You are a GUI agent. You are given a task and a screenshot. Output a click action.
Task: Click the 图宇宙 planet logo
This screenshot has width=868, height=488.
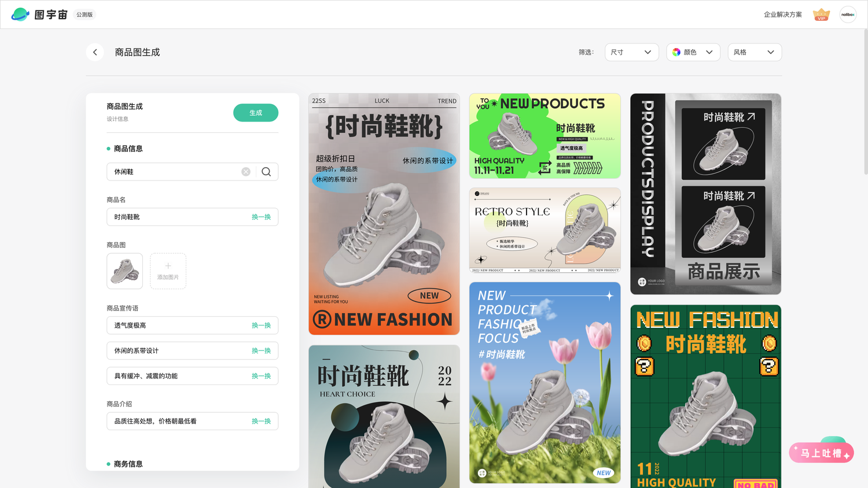(20, 14)
